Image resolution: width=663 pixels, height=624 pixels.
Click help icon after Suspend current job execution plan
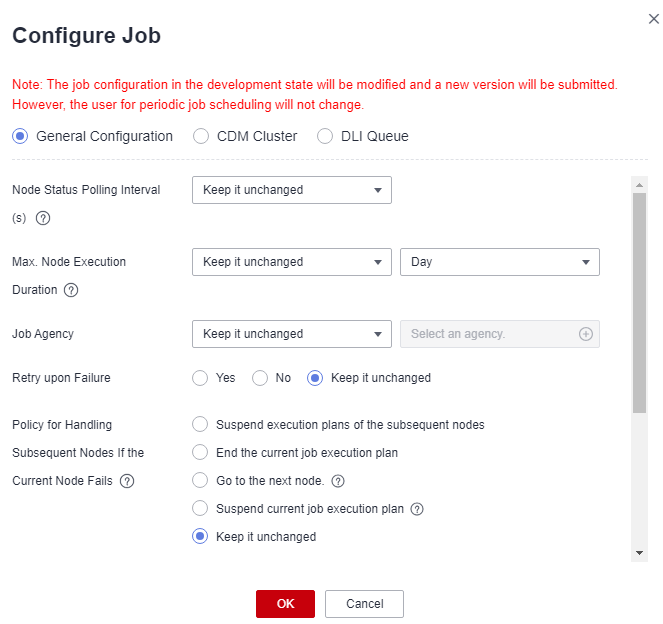coord(417,509)
